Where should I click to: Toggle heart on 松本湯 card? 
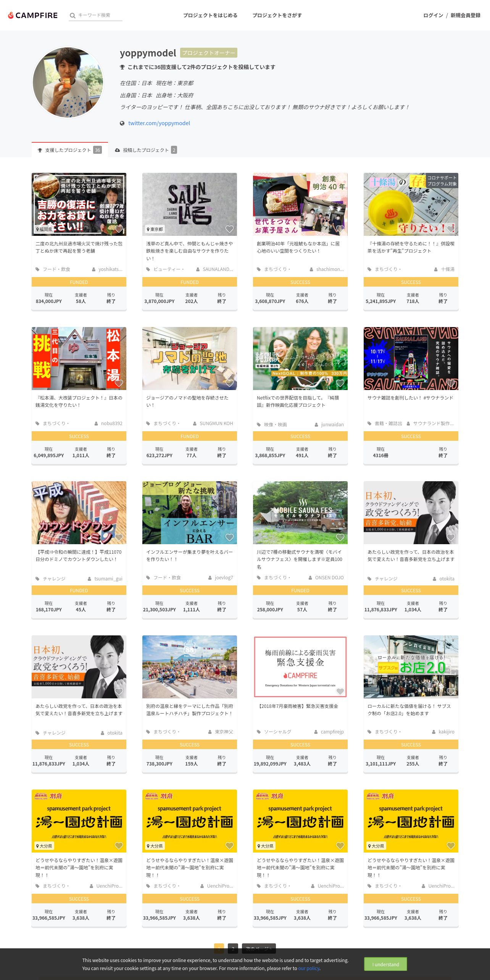pos(119,383)
